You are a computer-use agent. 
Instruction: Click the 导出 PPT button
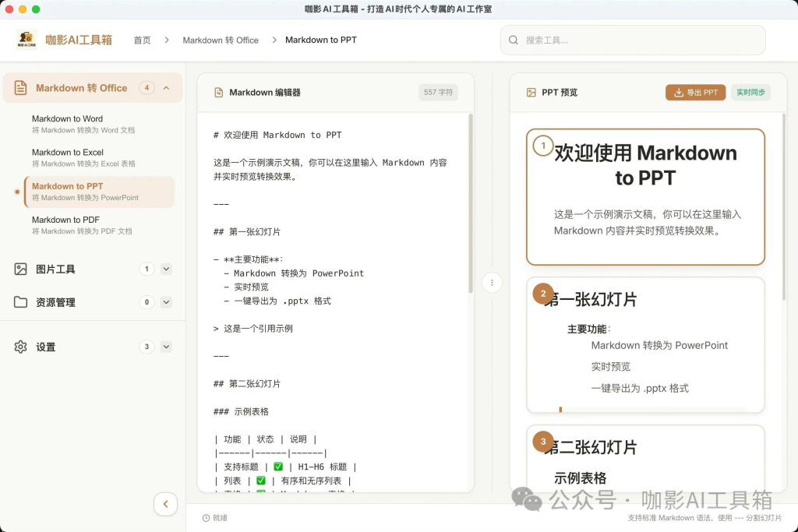click(x=695, y=91)
